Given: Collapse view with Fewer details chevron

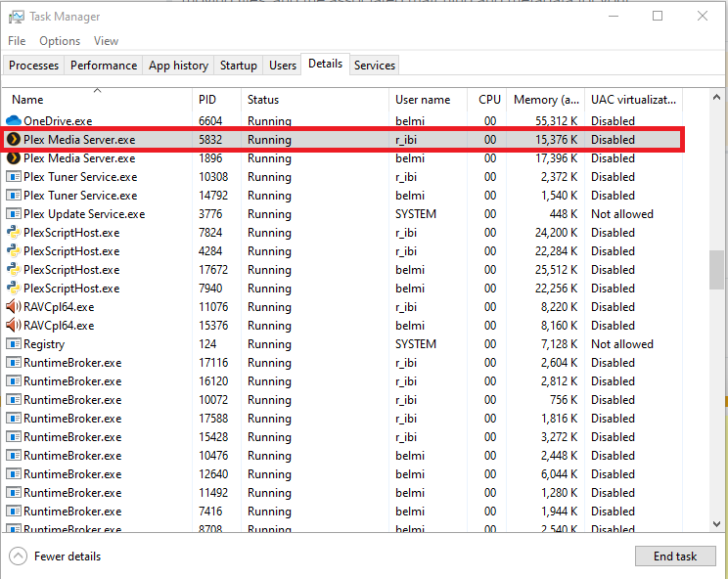Looking at the screenshot, I should tap(19, 556).
